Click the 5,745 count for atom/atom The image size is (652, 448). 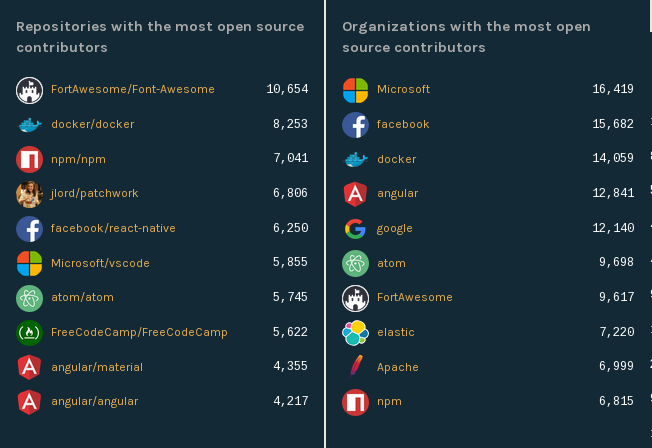pyautogui.click(x=290, y=297)
